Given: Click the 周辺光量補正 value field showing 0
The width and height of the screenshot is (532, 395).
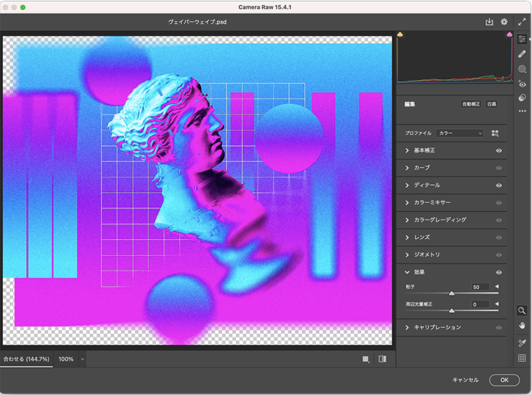Looking at the screenshot, I should coord(480,304).
